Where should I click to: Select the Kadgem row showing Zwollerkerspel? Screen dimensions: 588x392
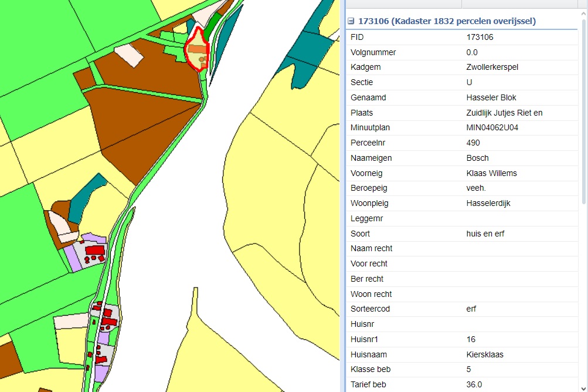click(461, 67)
